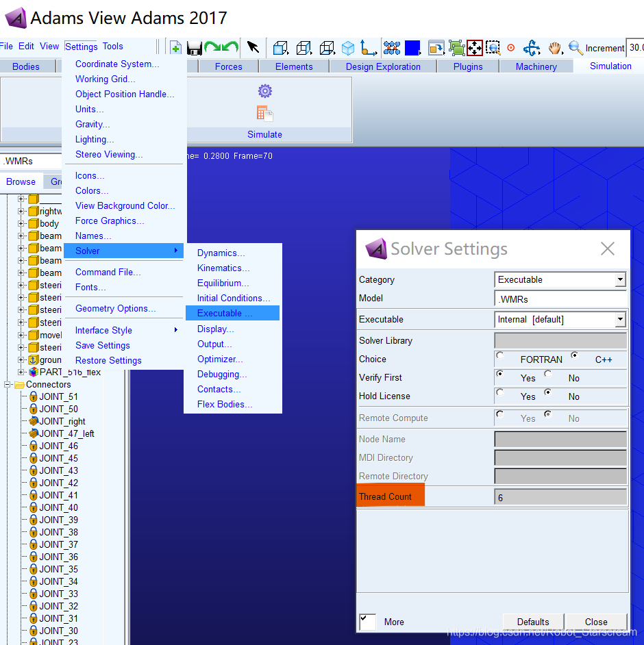
Task: Click the Close button in Solver Settings
Action: 596,622
